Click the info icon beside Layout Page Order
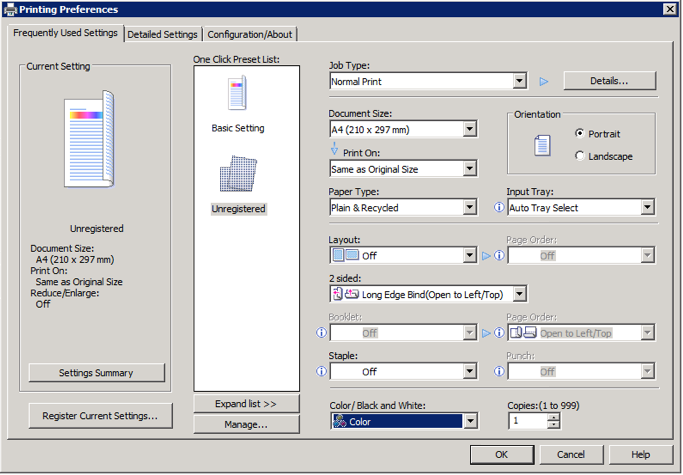 [x=499, y=255]
